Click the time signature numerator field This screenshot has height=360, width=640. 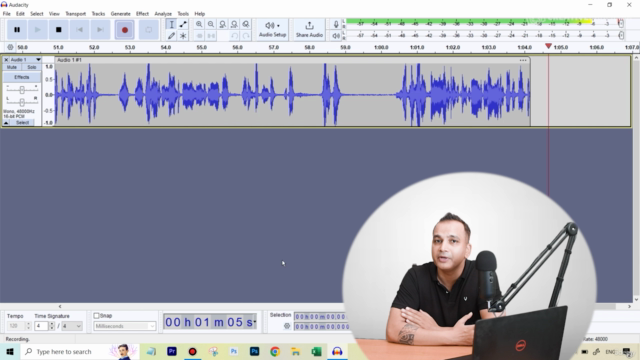41,326
